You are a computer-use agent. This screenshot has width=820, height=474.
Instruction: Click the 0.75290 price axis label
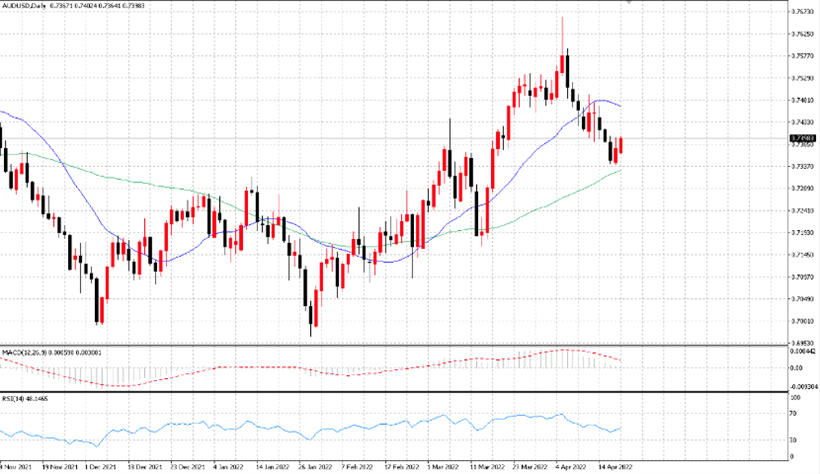[802, 78]
